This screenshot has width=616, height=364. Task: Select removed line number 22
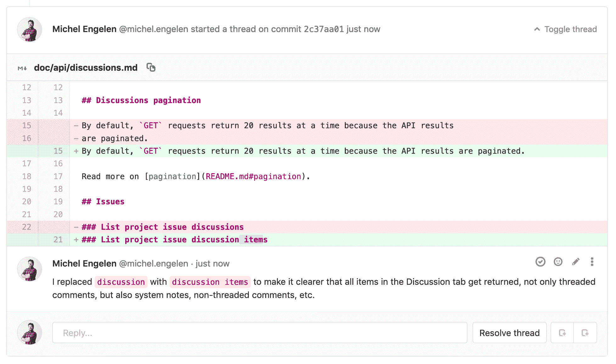[x=27, y=227]
